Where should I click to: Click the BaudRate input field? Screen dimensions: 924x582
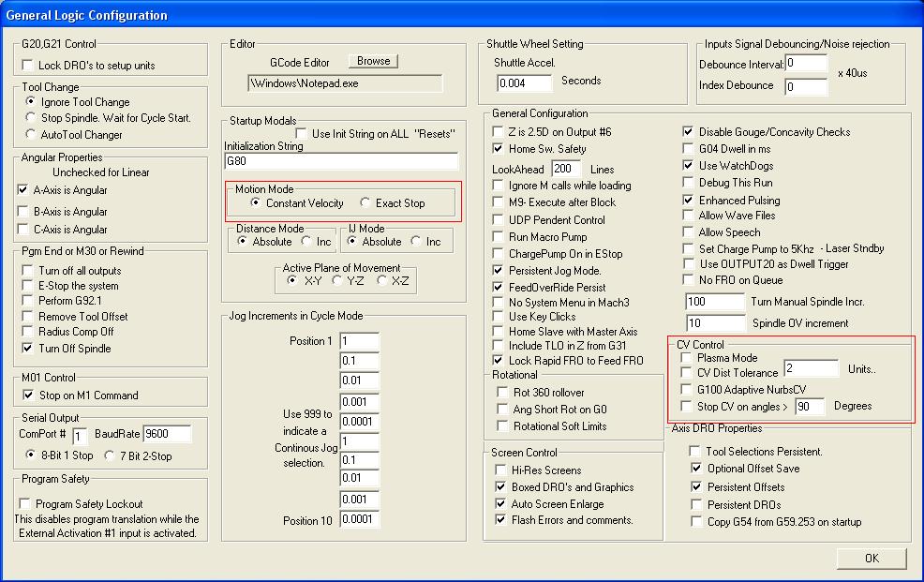[x=168, y=434]
